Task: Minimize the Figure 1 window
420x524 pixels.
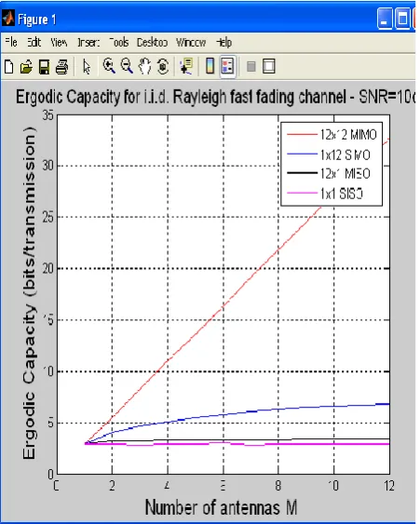Action: click(x=385, y=19)
